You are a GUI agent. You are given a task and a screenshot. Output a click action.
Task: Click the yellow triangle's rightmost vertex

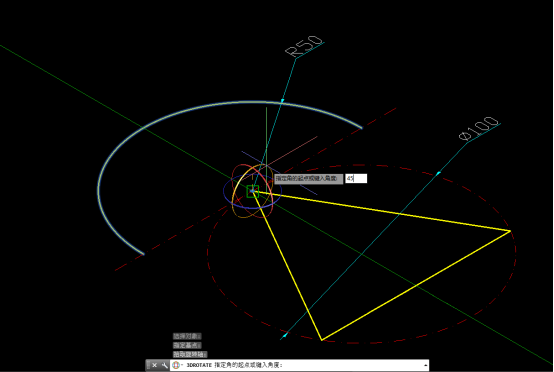tap(510, 231)
